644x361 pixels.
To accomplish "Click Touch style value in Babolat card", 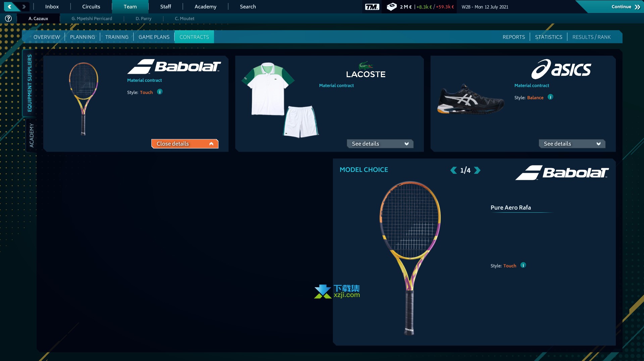I will coord(146,92).
